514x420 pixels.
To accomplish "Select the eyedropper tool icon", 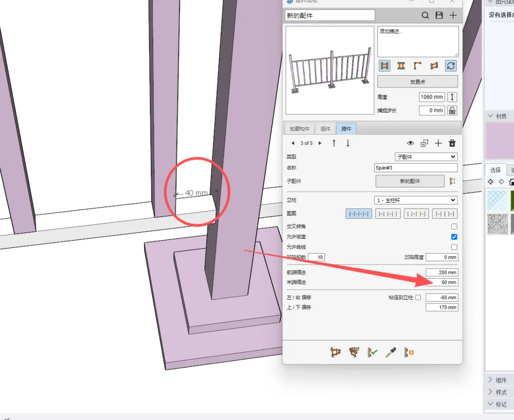I will pos(391,352).
